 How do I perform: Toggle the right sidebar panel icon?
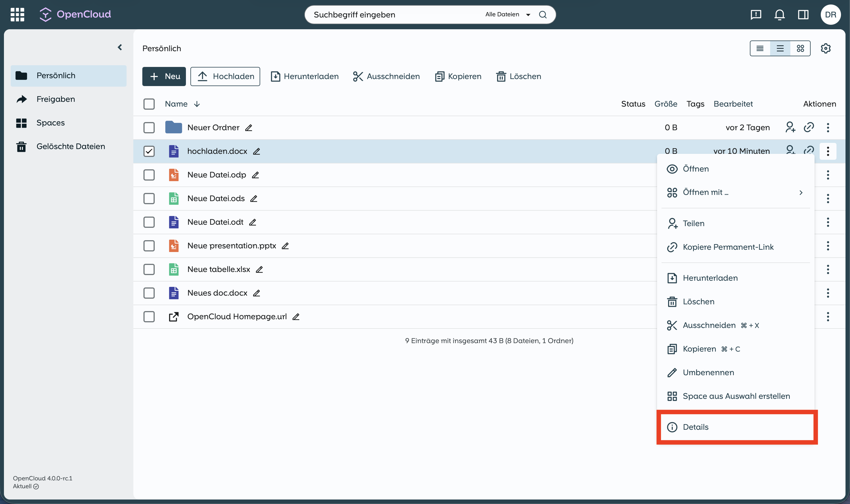coord(803,14)
